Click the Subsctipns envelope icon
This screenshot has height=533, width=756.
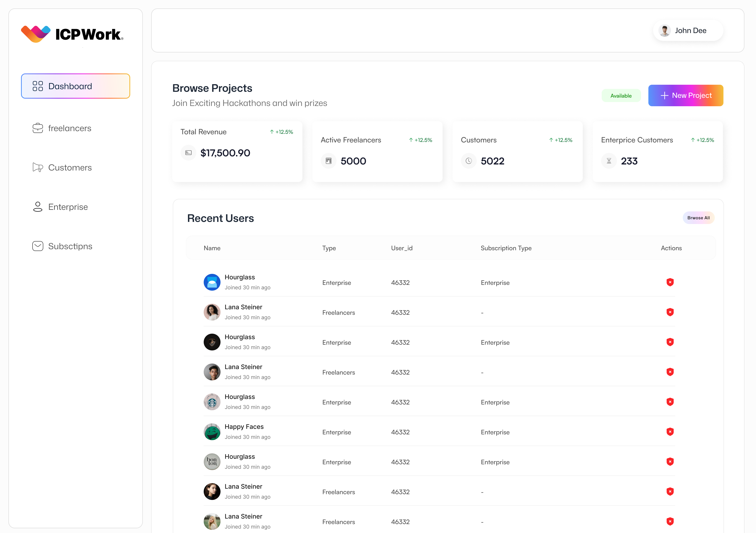[x=38, y=246]
